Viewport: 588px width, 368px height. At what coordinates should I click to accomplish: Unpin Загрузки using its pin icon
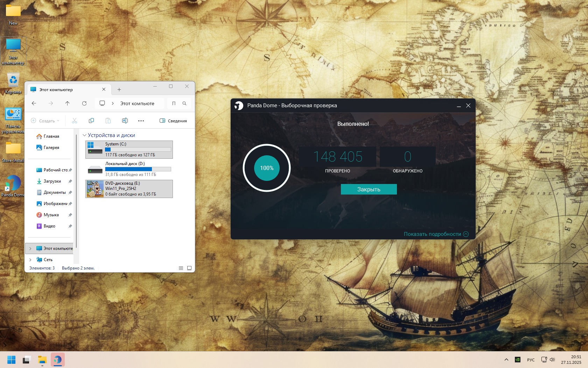(70, 181)
